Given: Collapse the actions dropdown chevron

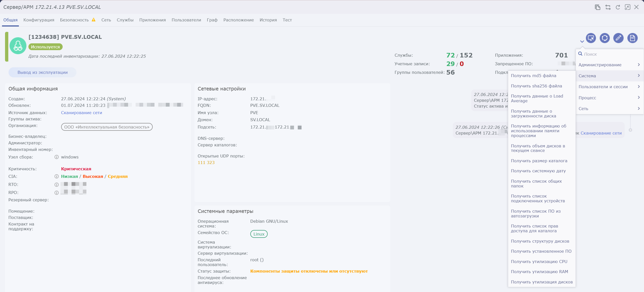Looking at the screenshot, I should 582,42.
